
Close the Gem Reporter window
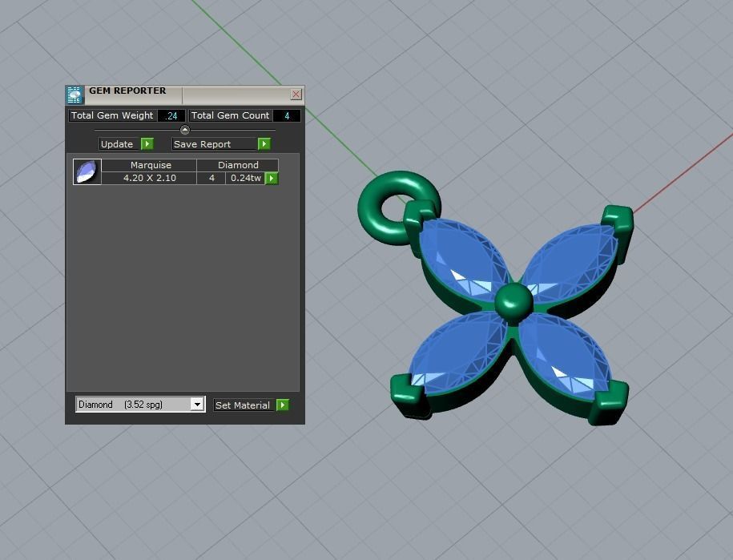[x=296, y=95]
